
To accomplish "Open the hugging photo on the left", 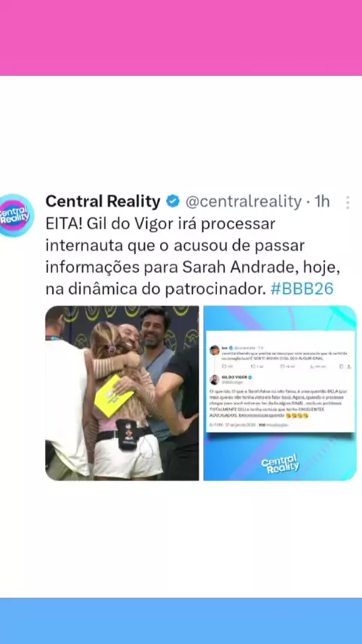I will coord(122,393).
